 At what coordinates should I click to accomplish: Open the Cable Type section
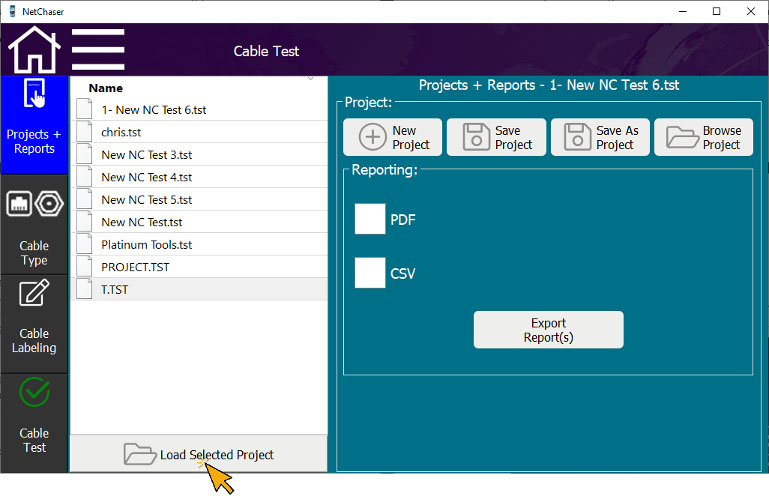[34, 228]
